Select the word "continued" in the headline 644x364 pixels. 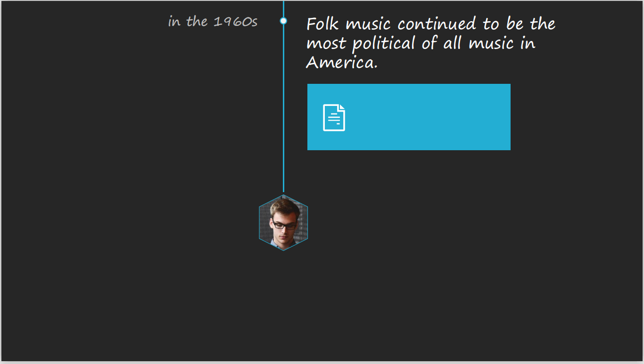pos(437,24)
